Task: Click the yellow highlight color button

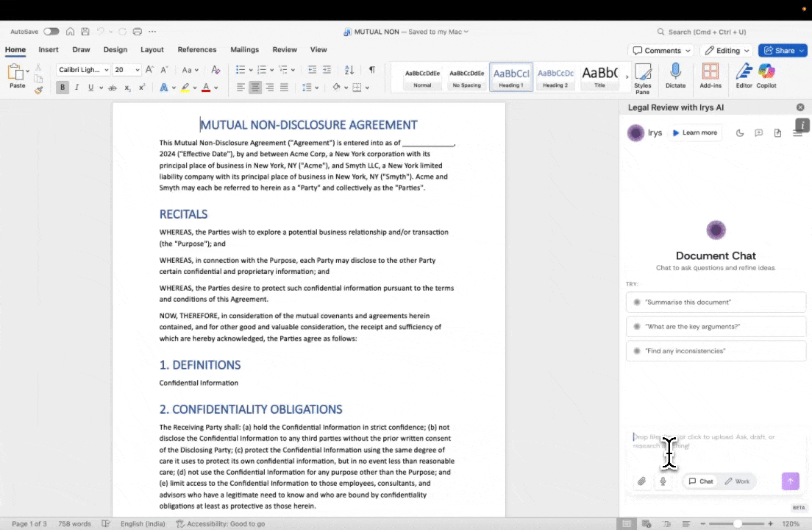Action: (x=185, y=88)
